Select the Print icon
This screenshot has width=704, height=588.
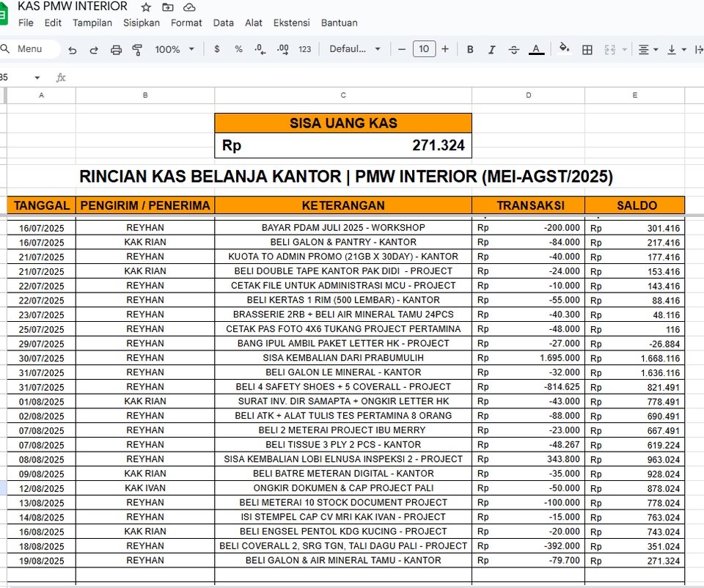(116, 49)
